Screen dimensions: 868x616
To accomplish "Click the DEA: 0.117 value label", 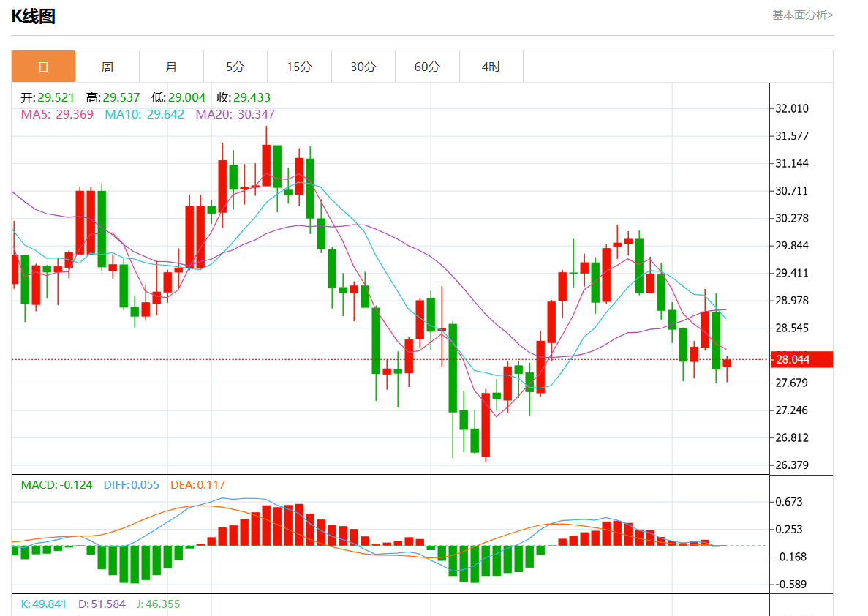I will (x=197, y=485).
